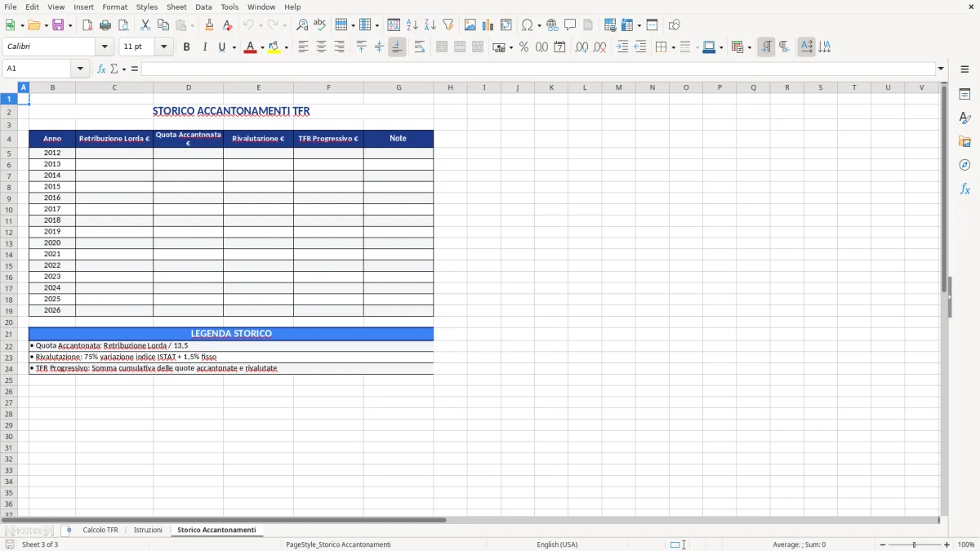The image size is (980, 551).
Task: Click the Save document icon
Action: click(58, 25)
